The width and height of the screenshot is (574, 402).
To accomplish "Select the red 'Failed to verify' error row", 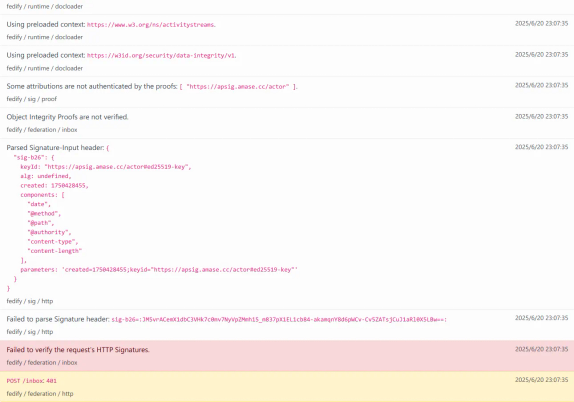I will pos(287,356).
